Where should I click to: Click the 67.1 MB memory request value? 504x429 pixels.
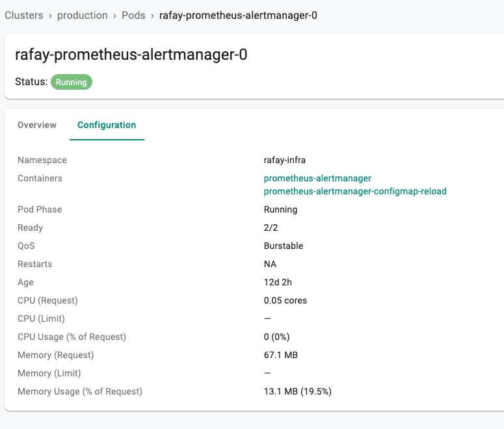point(280,355)
